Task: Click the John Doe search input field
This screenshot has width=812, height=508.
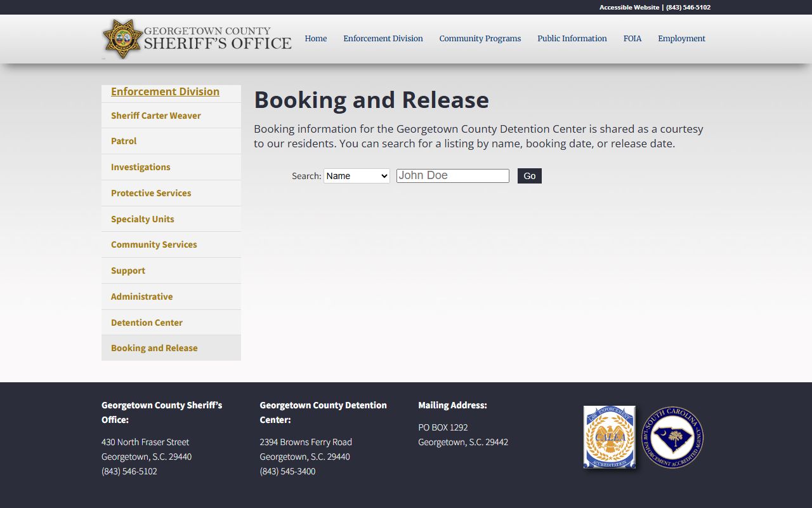Action: tap(453, 176)
